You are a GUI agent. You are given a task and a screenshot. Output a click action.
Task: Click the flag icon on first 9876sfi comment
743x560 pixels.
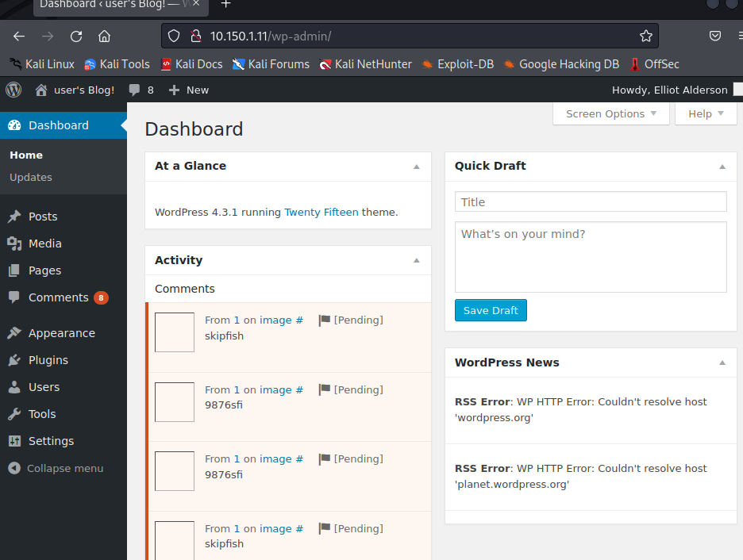coord(325,390)
